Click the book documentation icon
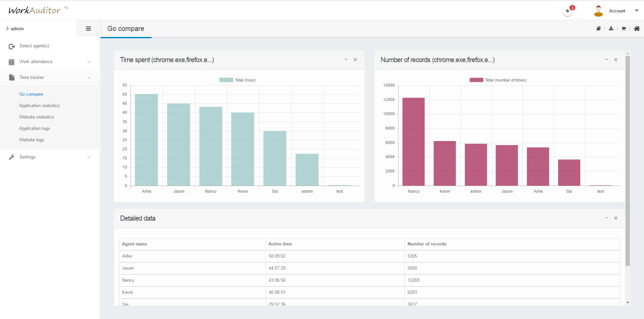Viewport: 644px width, 319px height. click(598, 29)
